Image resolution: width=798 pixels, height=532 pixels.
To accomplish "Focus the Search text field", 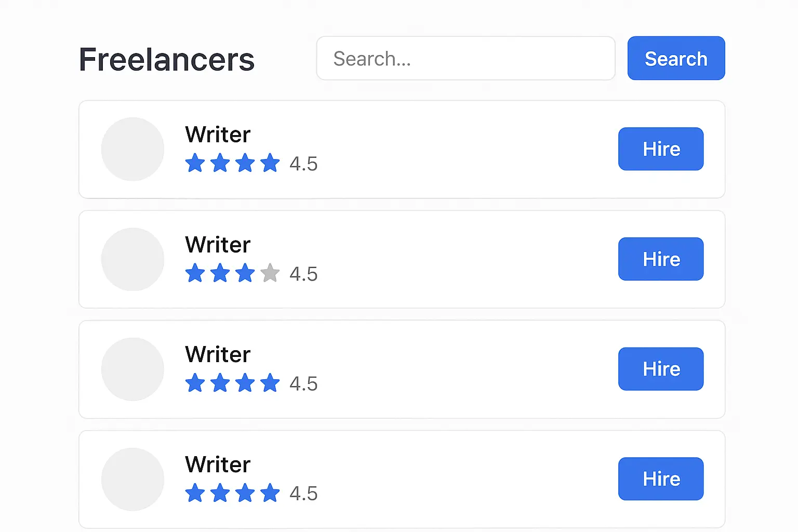I will [x=465, y=58].
